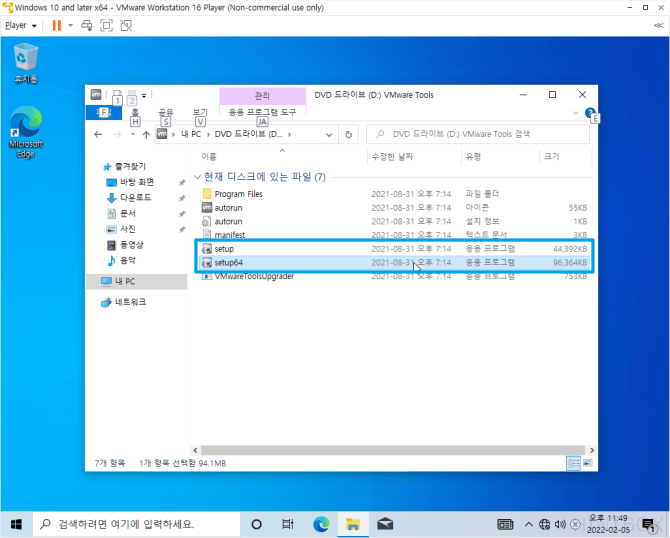Open address bar history dropdown
Screen dimensions: 670x538
[x=329, y=135]
